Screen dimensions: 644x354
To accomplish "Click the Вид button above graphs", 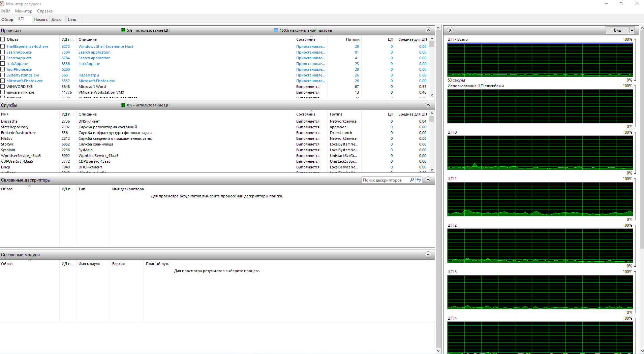I will pos(617,30).
